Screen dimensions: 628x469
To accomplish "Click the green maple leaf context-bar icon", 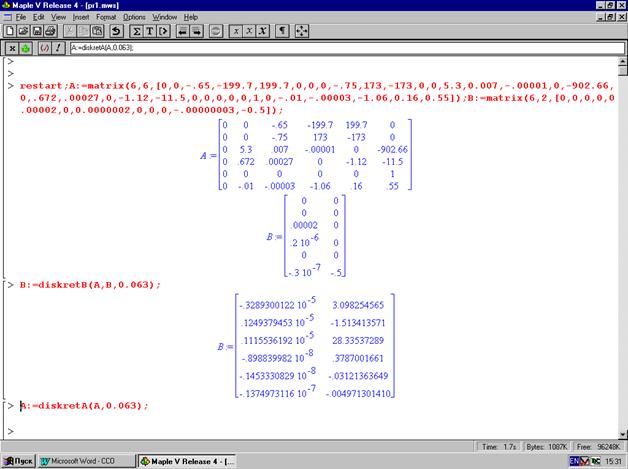I will 26,48.
